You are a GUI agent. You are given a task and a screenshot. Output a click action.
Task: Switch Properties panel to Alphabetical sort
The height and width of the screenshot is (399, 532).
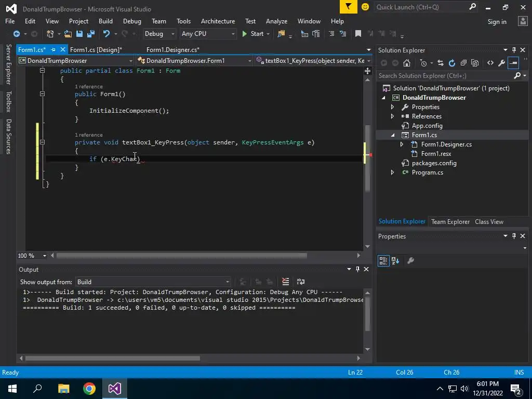click(395, 261)
